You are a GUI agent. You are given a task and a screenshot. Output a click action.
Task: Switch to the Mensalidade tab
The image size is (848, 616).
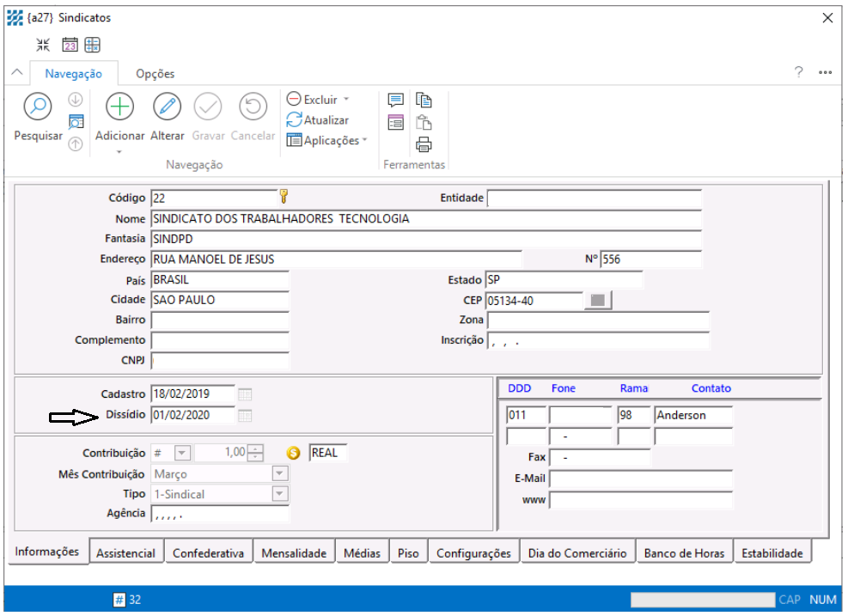click(x=294, y=553)
